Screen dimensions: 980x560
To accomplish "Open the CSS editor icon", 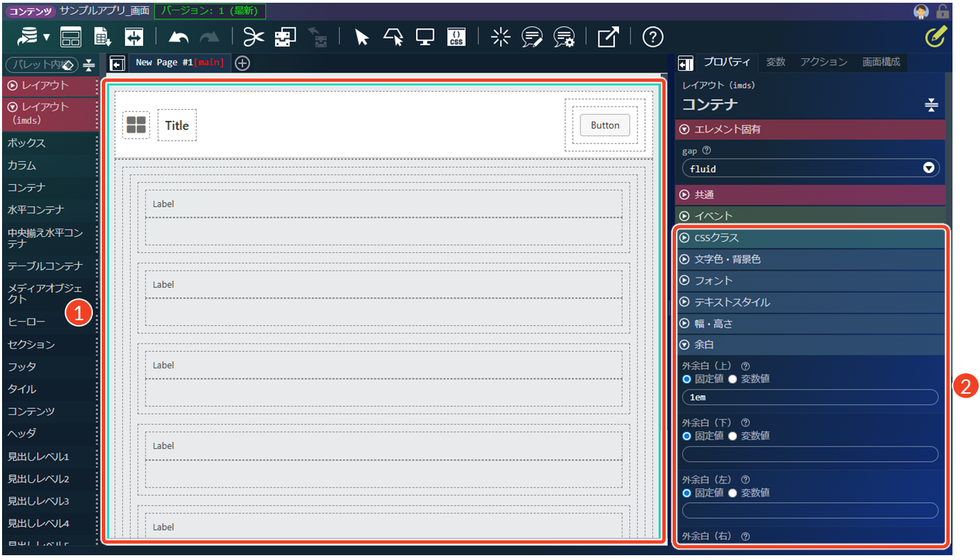I will 456,37.
